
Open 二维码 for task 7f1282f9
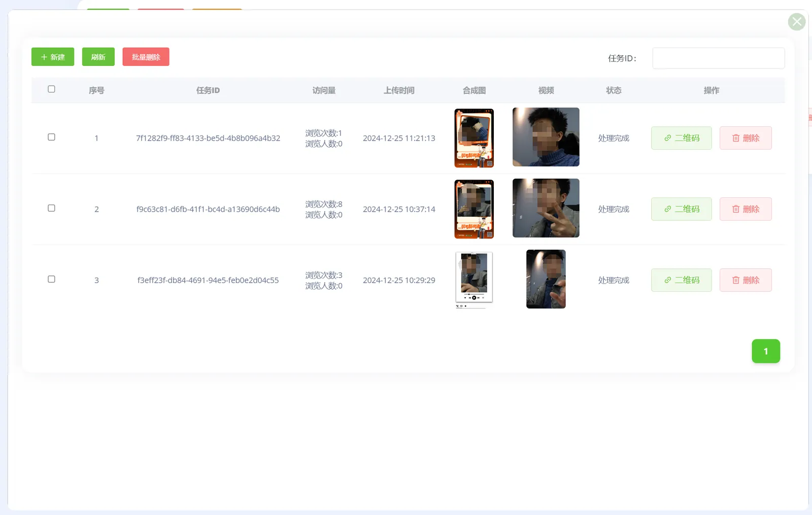point(682,138)
